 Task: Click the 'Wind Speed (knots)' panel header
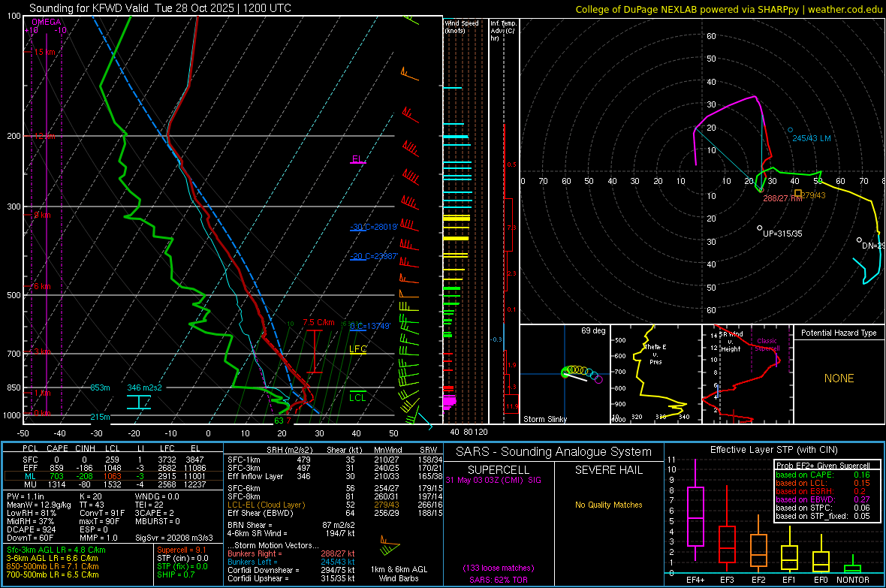click(x=461, y=26)
